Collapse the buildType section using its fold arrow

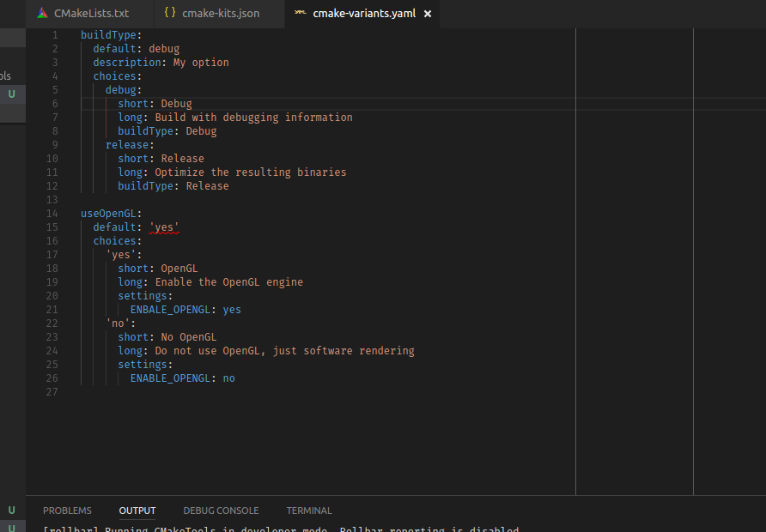tap(68, 34)
